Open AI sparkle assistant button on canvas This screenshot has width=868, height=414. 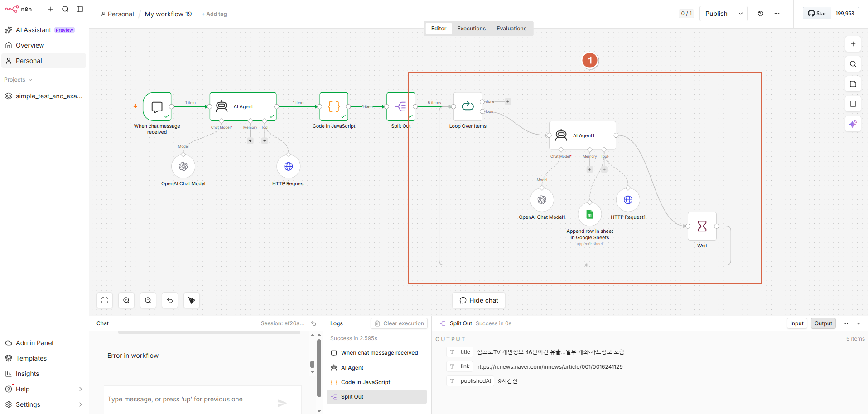tap(853, 124)
